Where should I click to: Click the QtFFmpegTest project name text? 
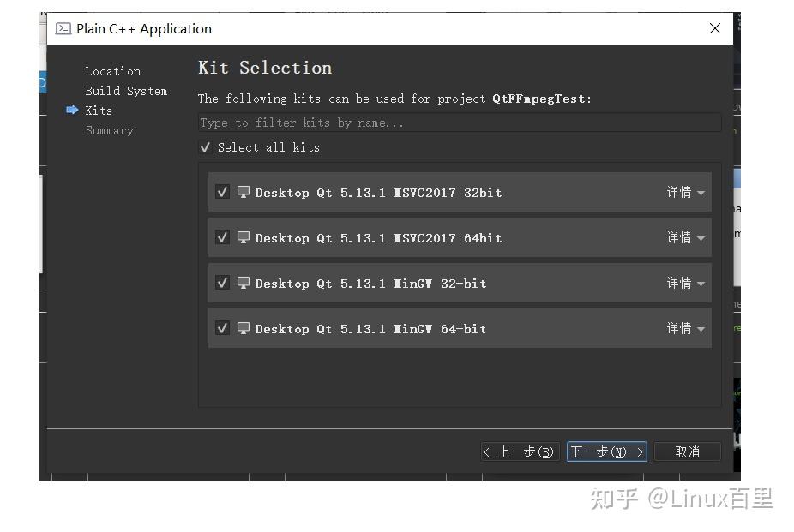(x=538, y=99)
